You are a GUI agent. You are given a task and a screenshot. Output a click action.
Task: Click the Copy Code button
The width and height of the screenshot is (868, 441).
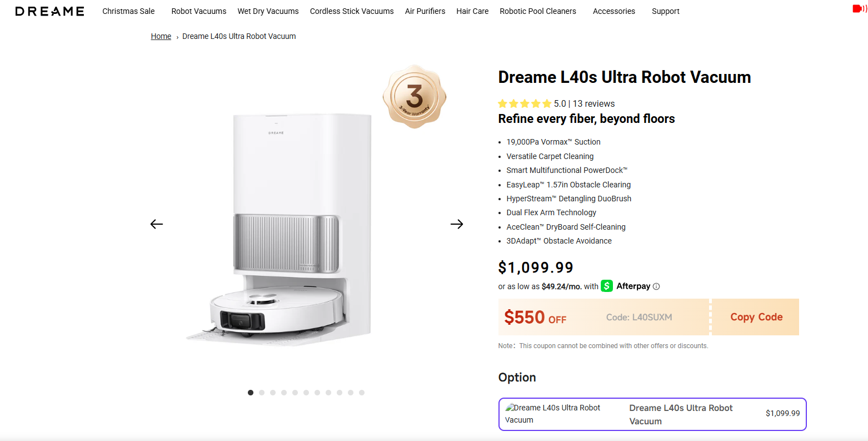(x=756, y=316)
